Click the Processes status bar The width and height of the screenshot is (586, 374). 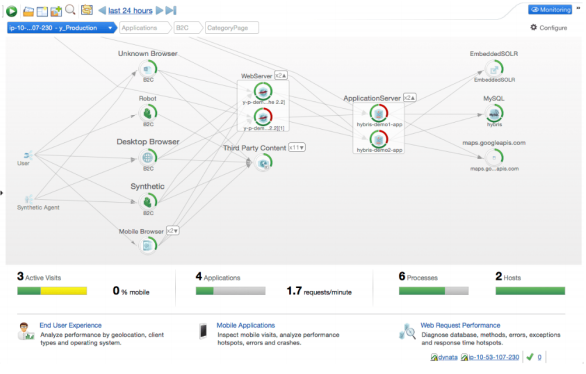434,291
